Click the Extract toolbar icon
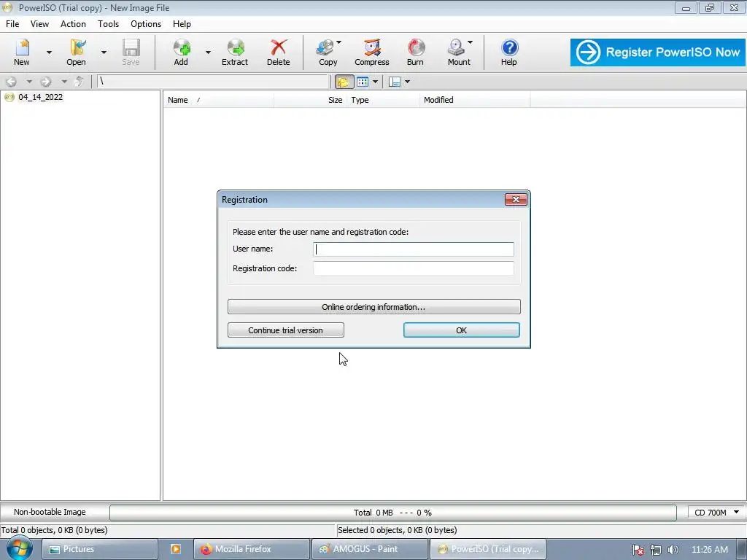Viewport: 747px width, 560px height. tap(235, 52)
